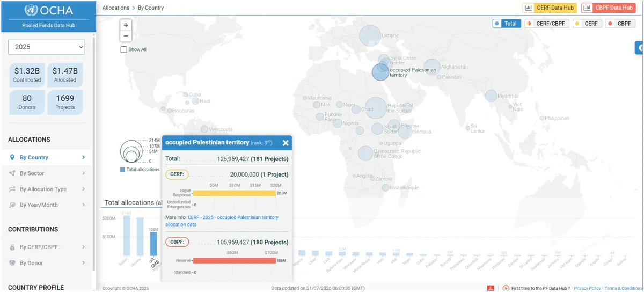Enable the Show All checkbox
The height and width of the screenshot is (292, 644).
pyautogui.click(x=124, y=49)
